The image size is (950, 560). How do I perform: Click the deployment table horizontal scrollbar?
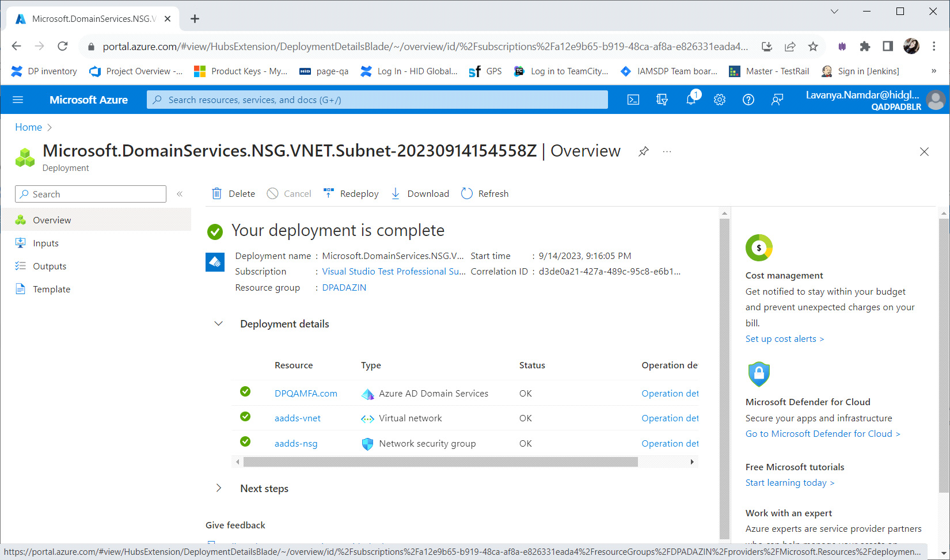pyautogui.click(x=440, y=462)
